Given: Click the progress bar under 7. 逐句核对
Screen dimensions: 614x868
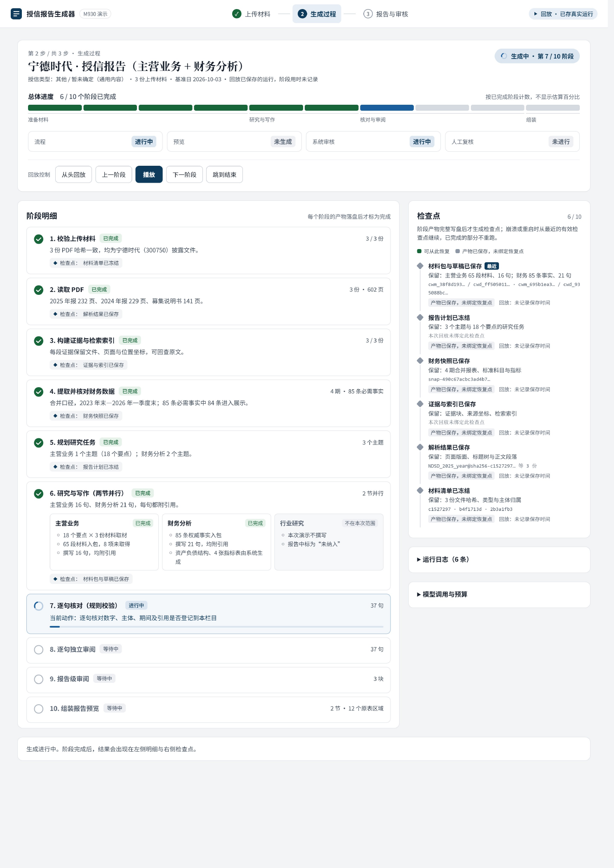Looking at the screenshot, I should click(216, 627).
